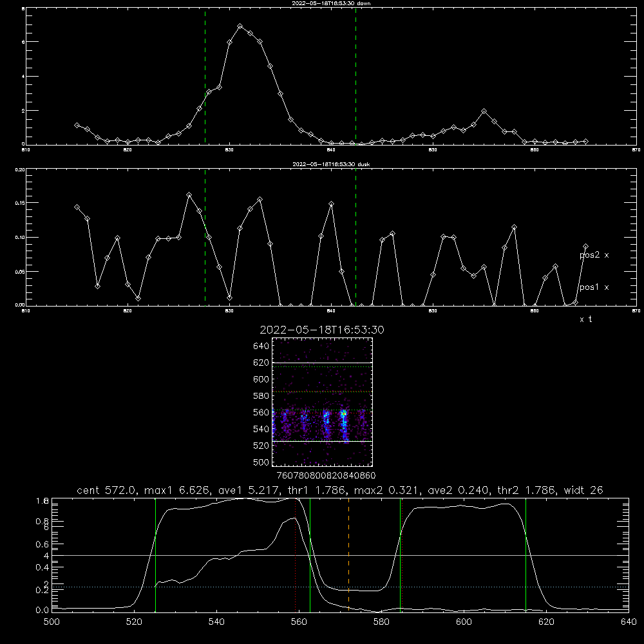
Task: Click the highest diamond marker in dusk plot
Action: pyautogui.click(x=189, y=194)
